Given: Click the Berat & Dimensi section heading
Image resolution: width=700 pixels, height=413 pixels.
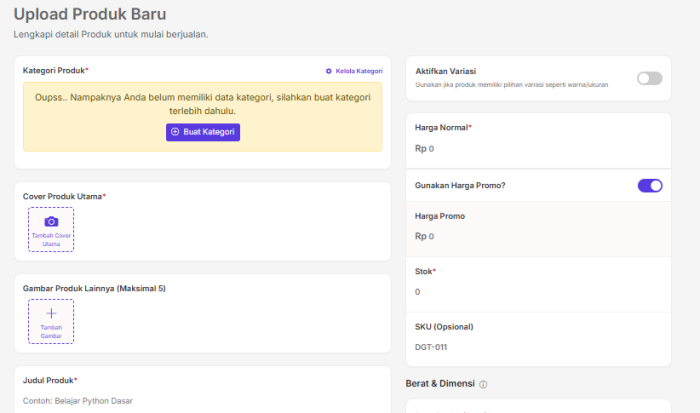Looking at the screenshot, I should (440, 384).
